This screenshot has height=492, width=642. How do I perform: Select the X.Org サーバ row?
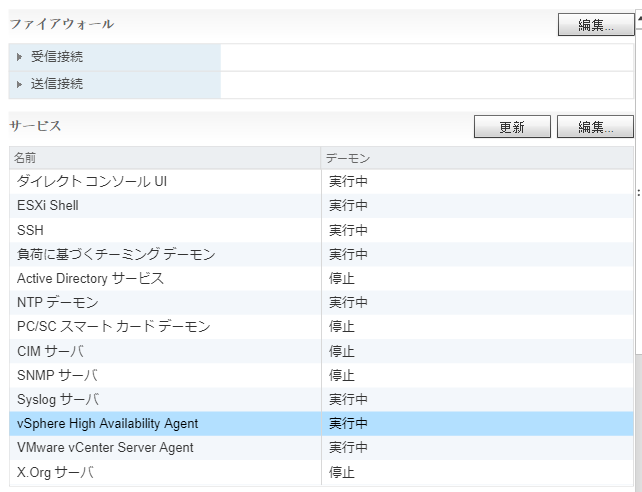tap(321, 472)
